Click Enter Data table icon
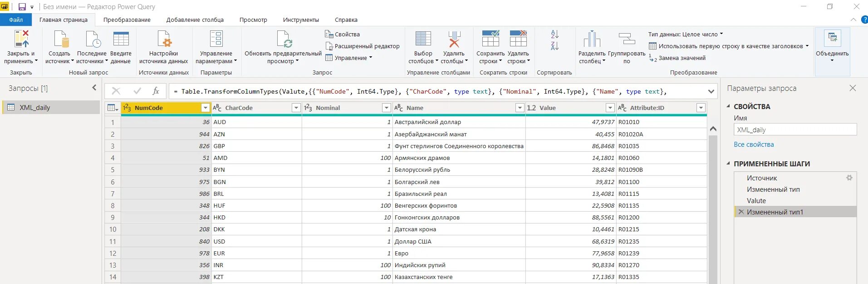868x284 pixels. [121, 39]
